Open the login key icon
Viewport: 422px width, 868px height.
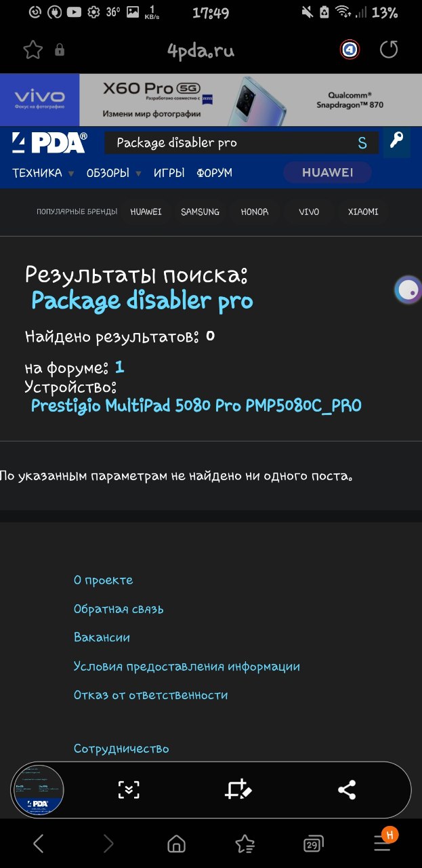pos(396,142)
